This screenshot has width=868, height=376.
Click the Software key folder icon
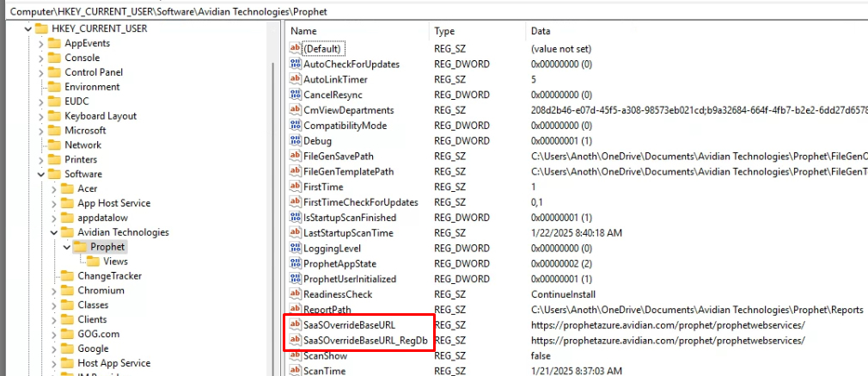[54, 174]
